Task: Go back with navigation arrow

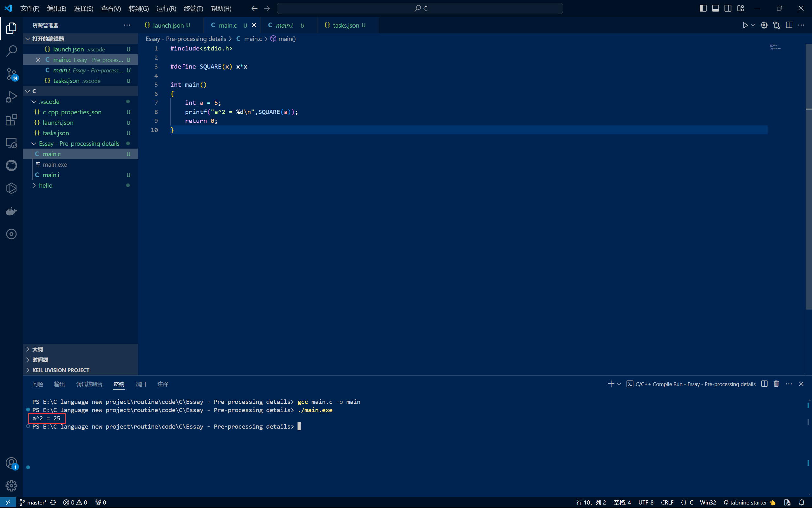Action: pyautogui.click(x=254, y=8)
